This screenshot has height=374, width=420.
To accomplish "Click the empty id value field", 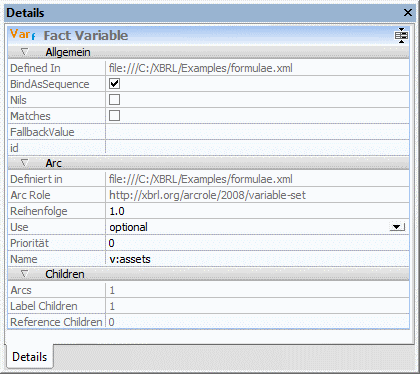I will coord(257,148).
